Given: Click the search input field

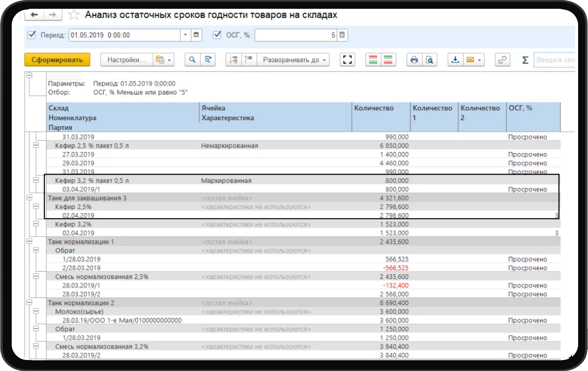Looking at the screenshot, I should (x=555, y=60).
